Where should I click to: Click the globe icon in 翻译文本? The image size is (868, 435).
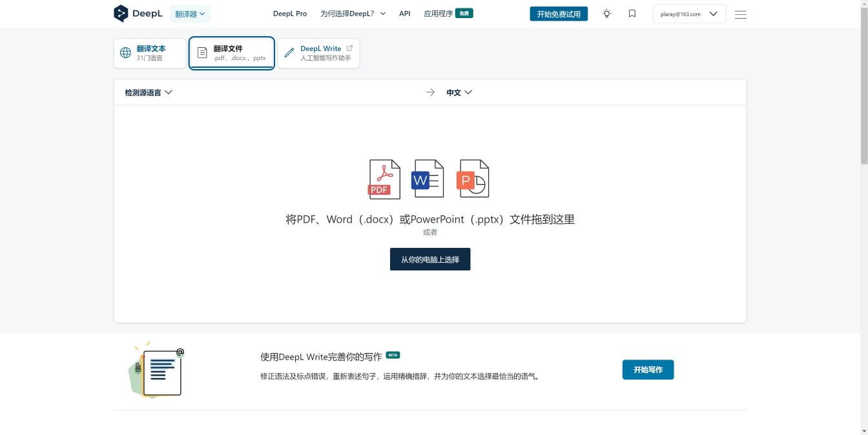(x=125, y=53)
